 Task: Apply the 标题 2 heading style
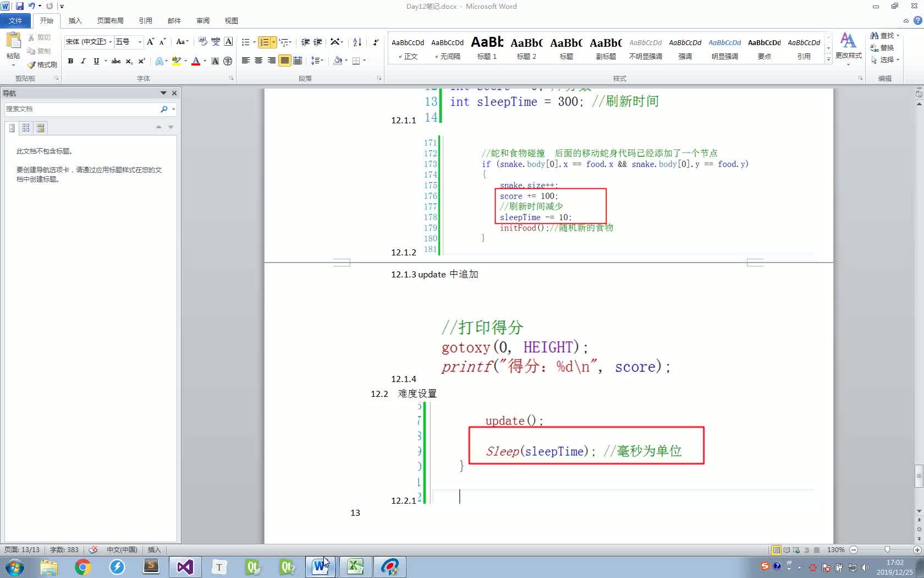tap(526, 48)
